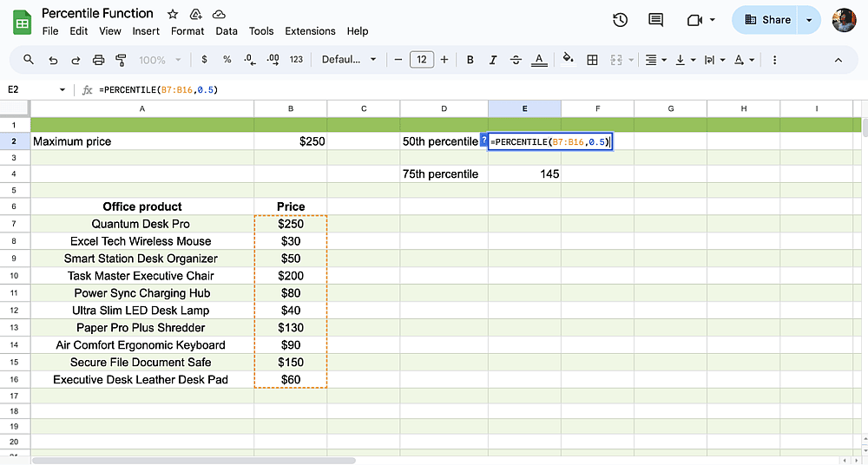
Task: Select row 7 header
Action: (x=15, y=224)
